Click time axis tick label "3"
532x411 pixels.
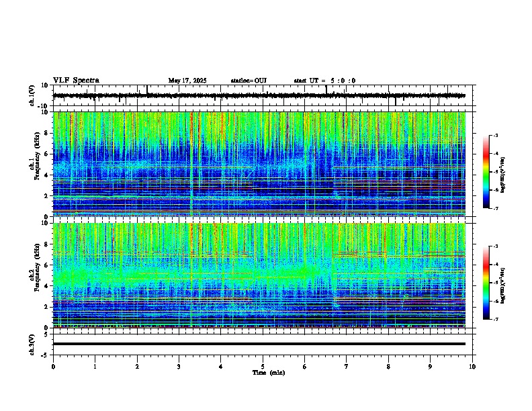coord(179,367)
